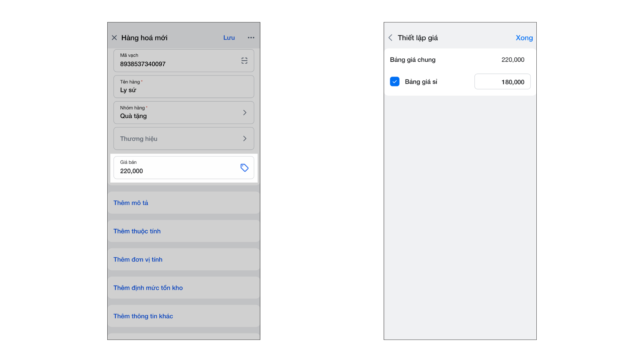644x362 pixels.
Task: Select Thêm đơn vị tính
Action: [138, 259]
